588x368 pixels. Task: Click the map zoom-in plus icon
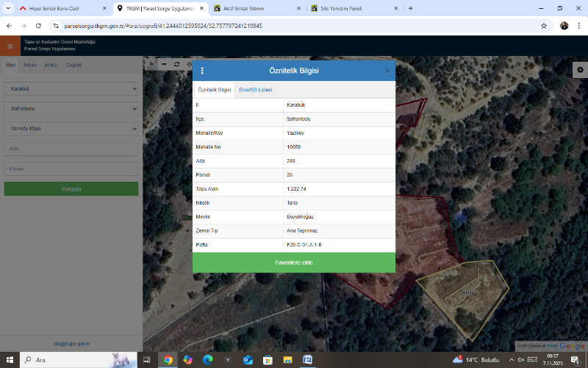pos(151,64)
